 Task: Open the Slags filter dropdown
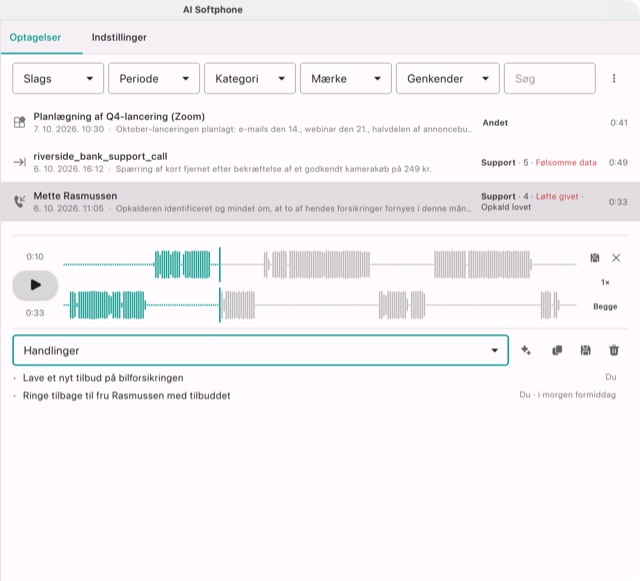[58, 78]
